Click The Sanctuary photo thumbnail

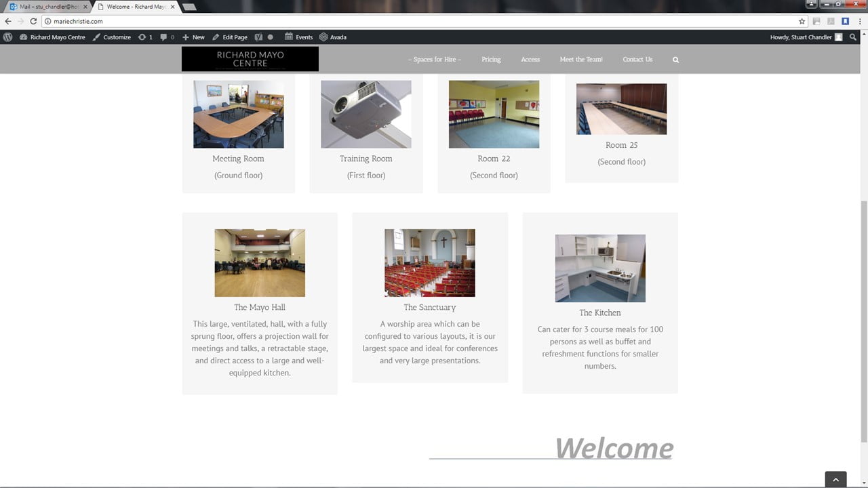coord(430,263)
